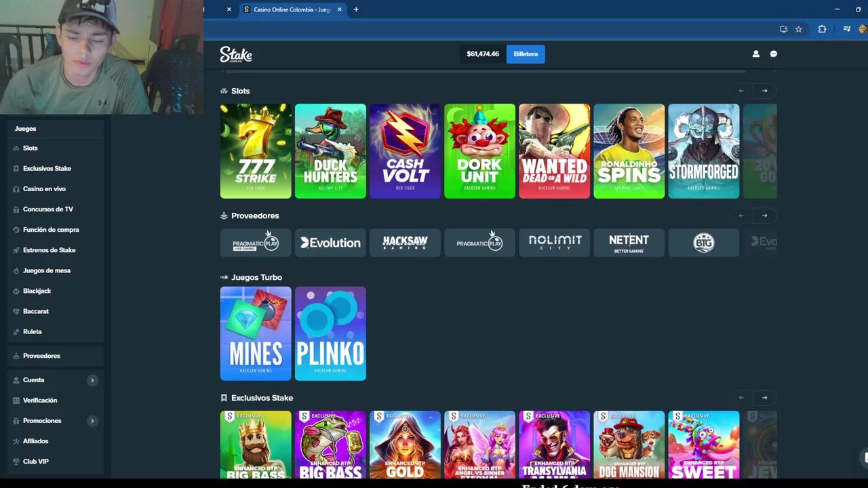Click Exclusivos Stake next arrow
The width and height of the screenshot is (868, 488).
[765, 398]
